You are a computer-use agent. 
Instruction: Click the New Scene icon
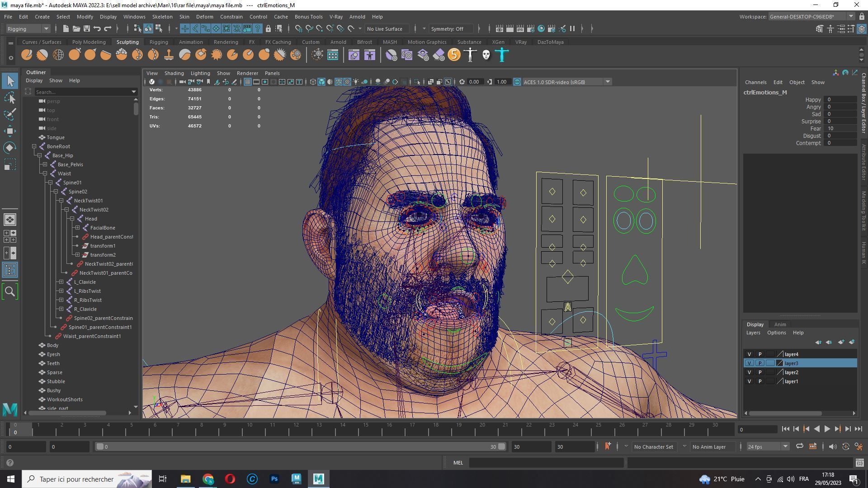[x=66, y=28]
